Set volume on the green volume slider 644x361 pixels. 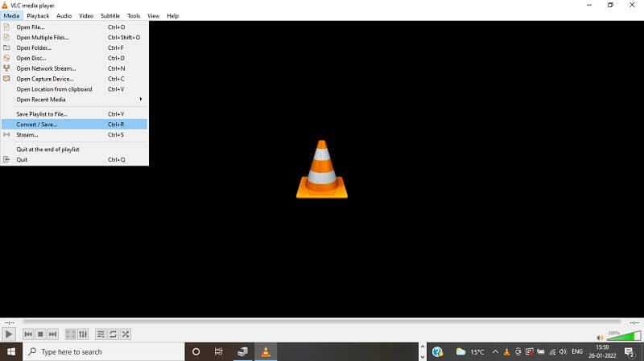pos(623,336)
